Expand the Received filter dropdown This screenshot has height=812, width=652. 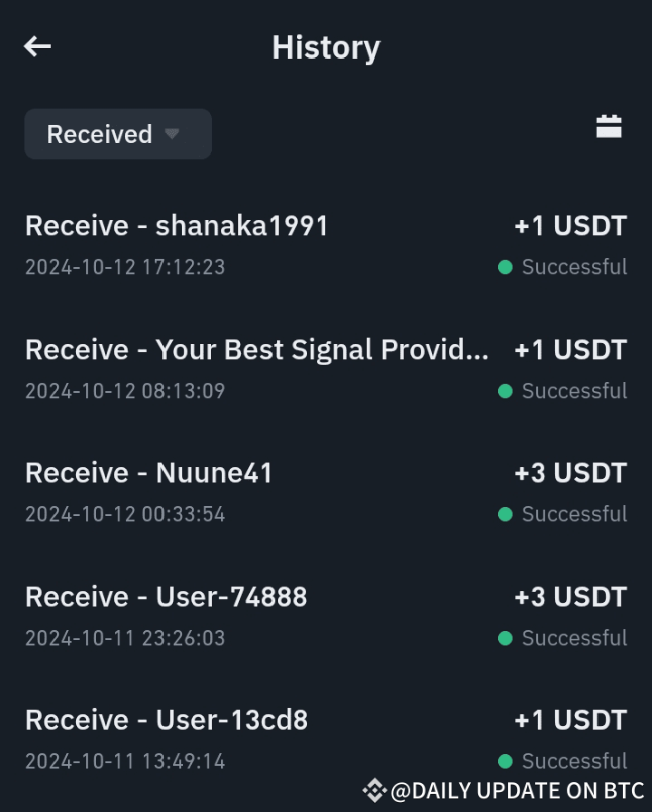(x=118, y=134)
